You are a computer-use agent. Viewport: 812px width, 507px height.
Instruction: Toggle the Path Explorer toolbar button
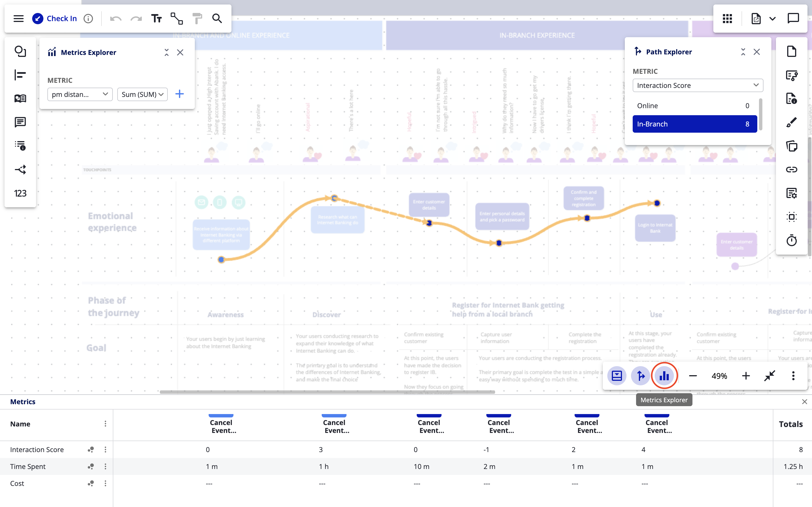tap(640, 376)
